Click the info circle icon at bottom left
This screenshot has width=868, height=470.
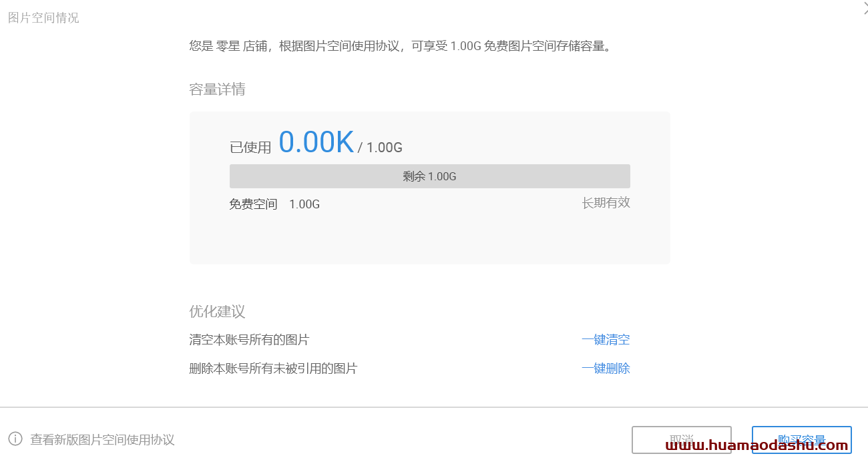[x=15, y=439]
